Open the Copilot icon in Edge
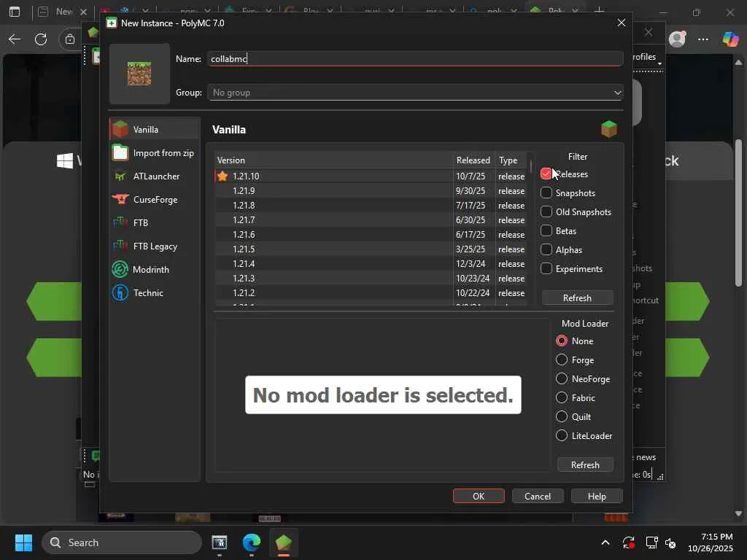 pyautogui.click(x=730, y=39)
